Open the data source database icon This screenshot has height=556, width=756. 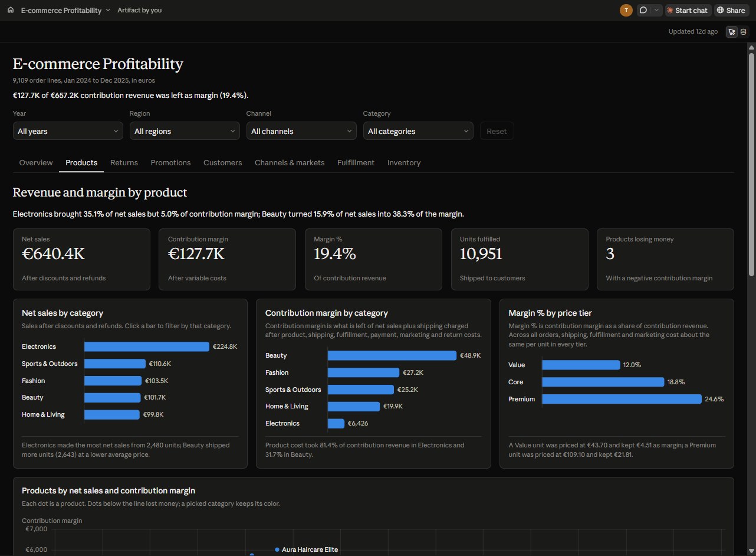coord(743,32)
